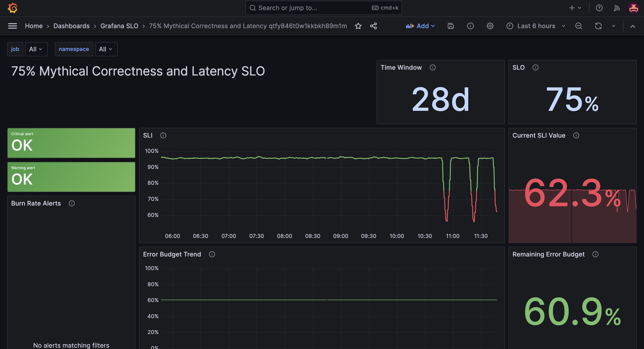Show the Time Window info tooltip
This screenshot has width=644, height=349.
[x=432, y=67]
